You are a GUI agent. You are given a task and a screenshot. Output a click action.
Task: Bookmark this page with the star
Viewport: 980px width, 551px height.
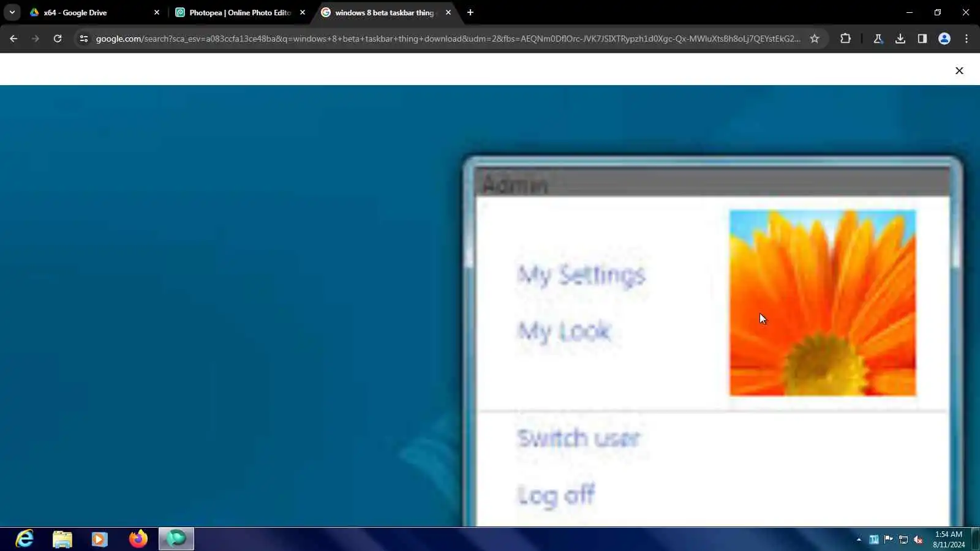(x=815, y=39)
